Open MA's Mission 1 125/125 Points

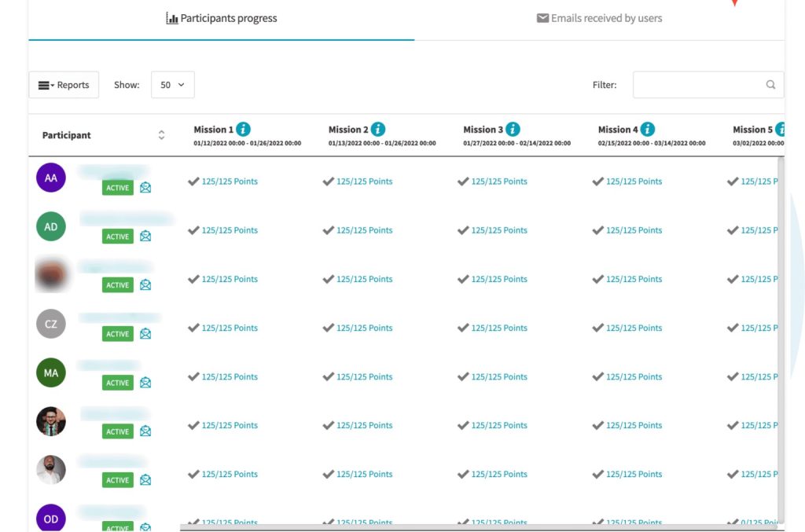click(230, 376)
